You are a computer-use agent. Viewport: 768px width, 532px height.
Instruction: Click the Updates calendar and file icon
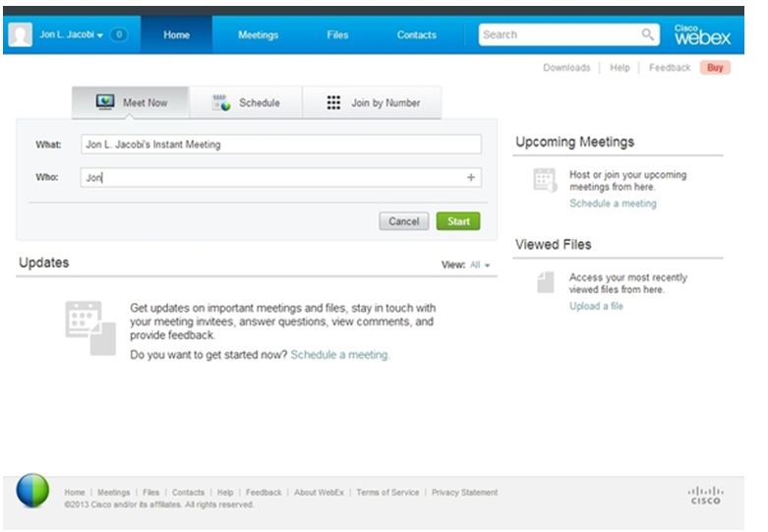tap(90, 327)
